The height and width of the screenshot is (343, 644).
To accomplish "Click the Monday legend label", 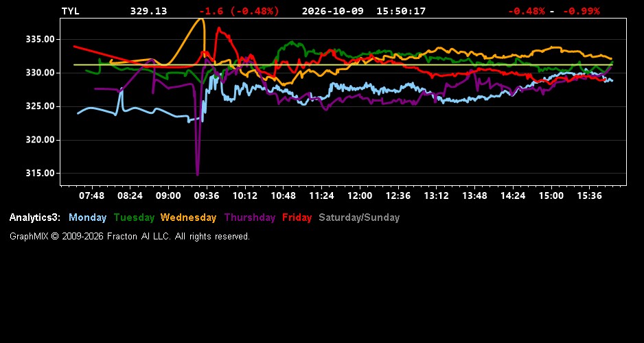I will [x=87, y=218].
